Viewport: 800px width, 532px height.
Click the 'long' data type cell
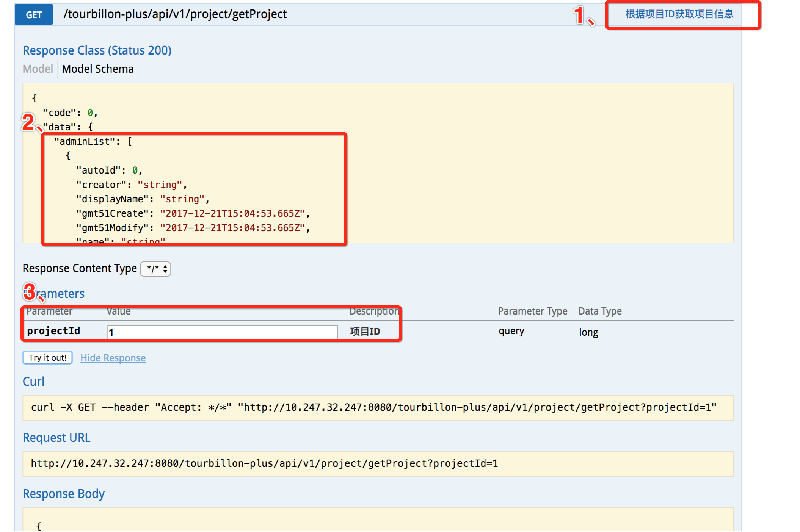(x=588, y=332)
